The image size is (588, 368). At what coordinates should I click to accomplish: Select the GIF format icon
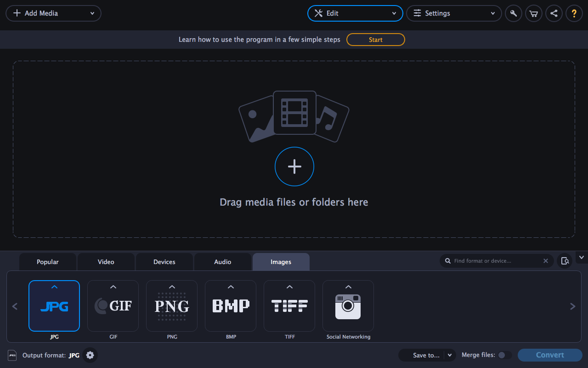113,305
